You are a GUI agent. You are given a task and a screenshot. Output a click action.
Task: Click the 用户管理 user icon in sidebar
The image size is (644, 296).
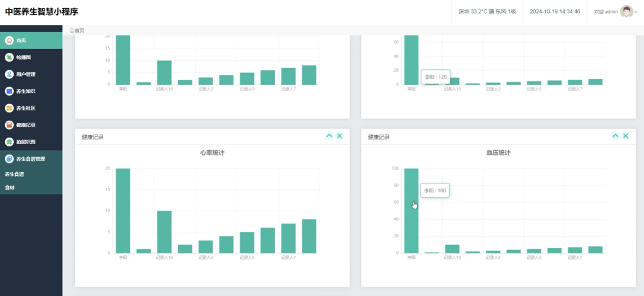tap(9, 74)
